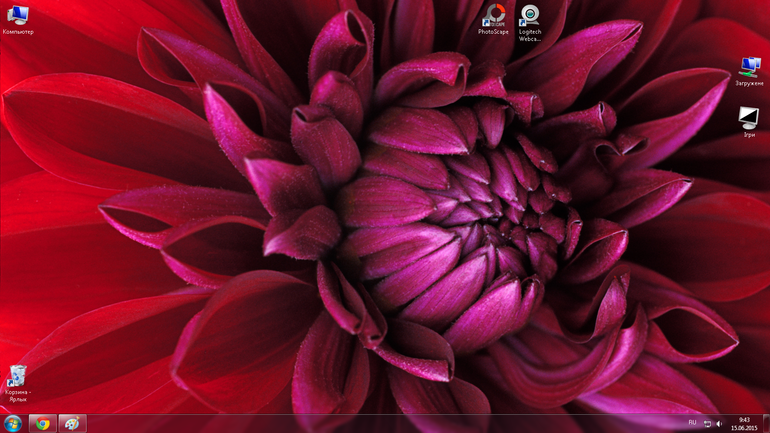The image size is (770, 433).
Task: Click the Компьютер text label
Action: tap(18, 32)
